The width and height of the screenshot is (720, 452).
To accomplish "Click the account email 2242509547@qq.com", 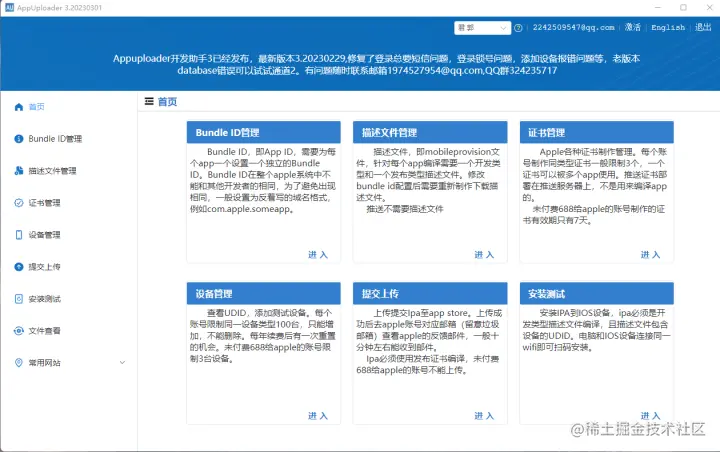I will (x=574, y=28).
